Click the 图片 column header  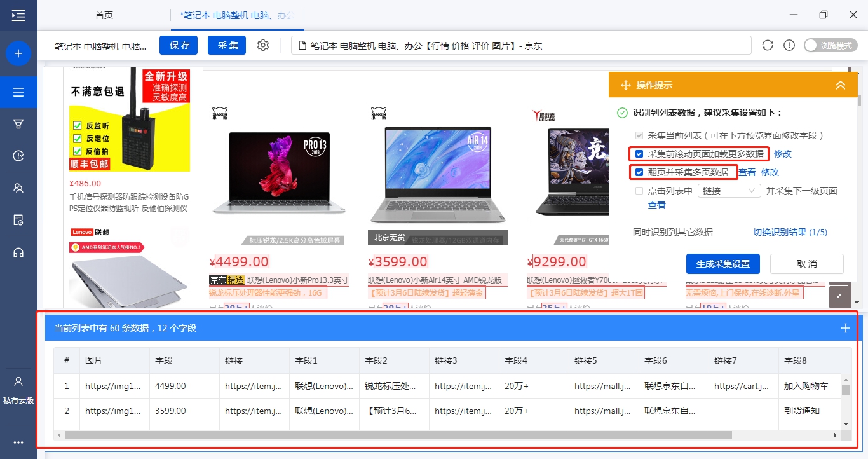click(x=114, y=360)
